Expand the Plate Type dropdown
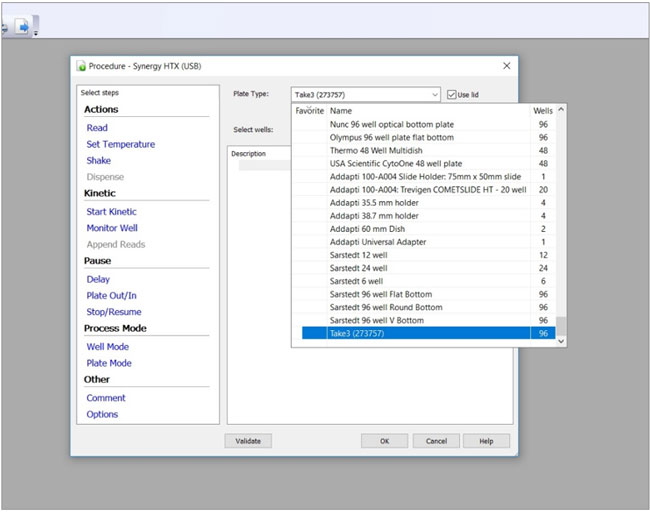The width and height of the screenshot is (650, 512). coord(435,94)
